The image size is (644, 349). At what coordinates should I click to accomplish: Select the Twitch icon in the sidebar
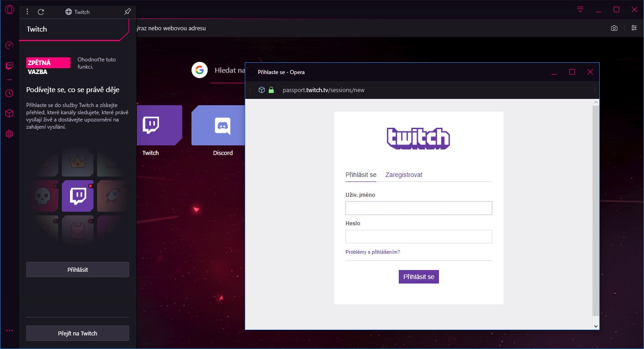coord(9,65)
